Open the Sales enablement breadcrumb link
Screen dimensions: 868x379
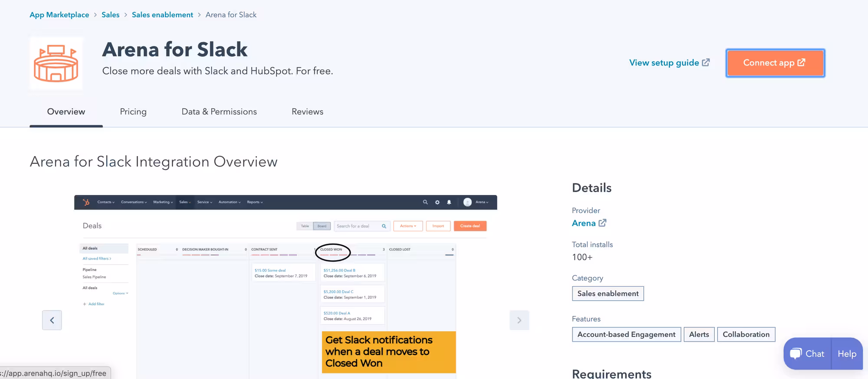point(162,15)
